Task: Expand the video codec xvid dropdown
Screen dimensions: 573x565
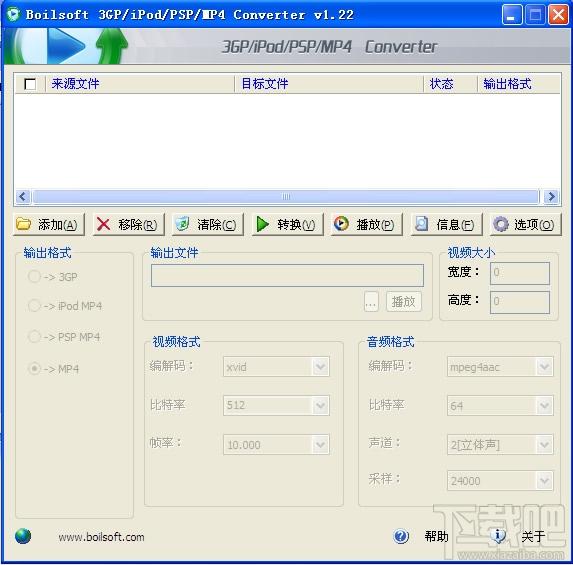Action: pyautogui.click(x=320, y=367)
